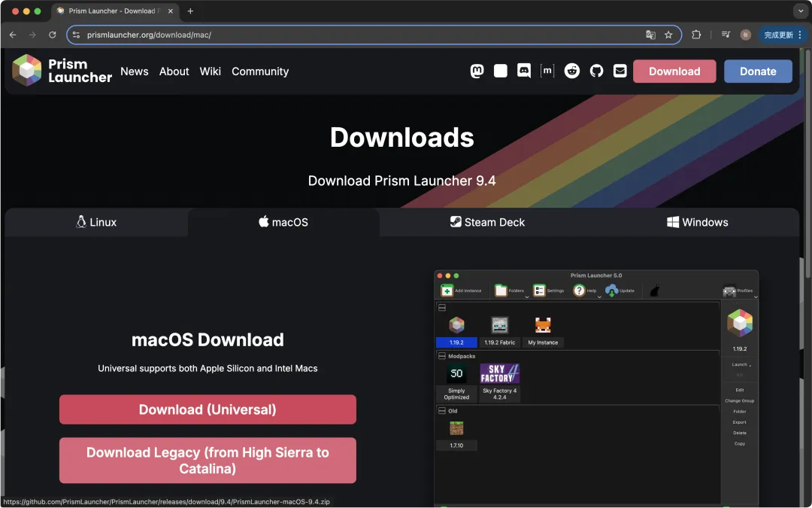The height and width of the screenshot is (508, 812).
Task: Click the Prism Launcher logo
Action: [26, 70]
